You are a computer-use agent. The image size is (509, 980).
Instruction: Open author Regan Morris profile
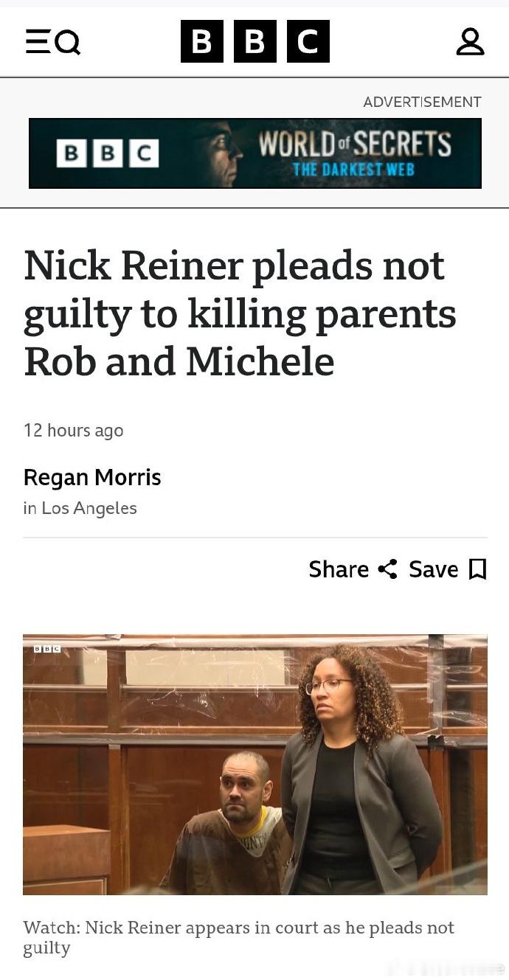92,477
